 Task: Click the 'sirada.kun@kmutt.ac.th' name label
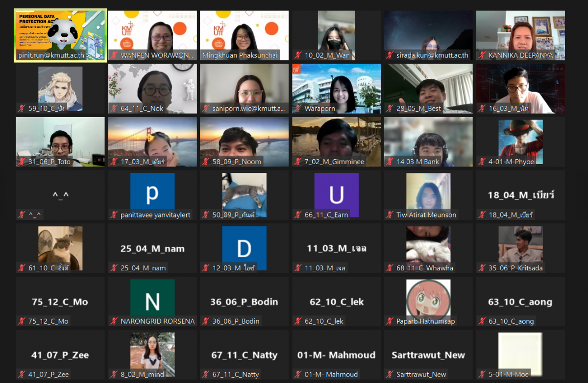click(x=432, y=55)
